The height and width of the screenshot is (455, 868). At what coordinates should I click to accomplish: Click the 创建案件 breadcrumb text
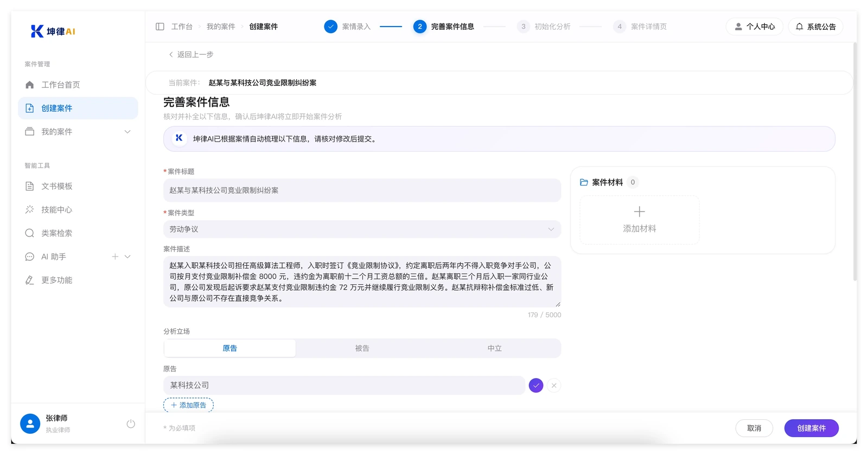pyautogui.click(x=264, y=27)
